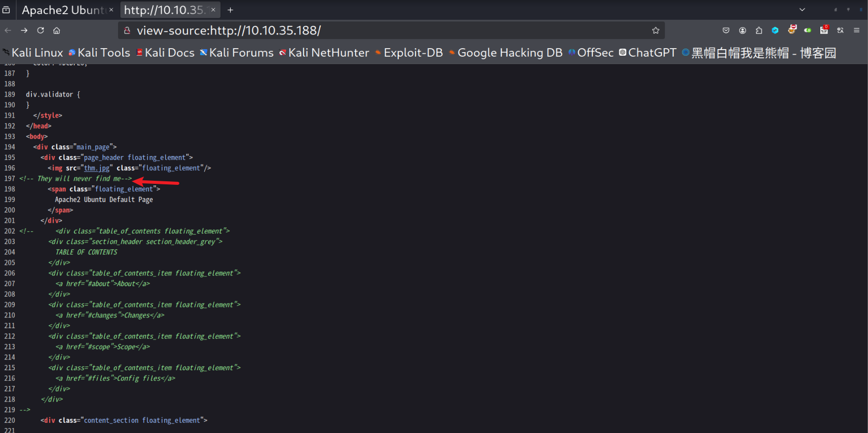This screenshot has width=868, height=433.
Task: Open a new tab with plus button
Action: click(230, 10)
